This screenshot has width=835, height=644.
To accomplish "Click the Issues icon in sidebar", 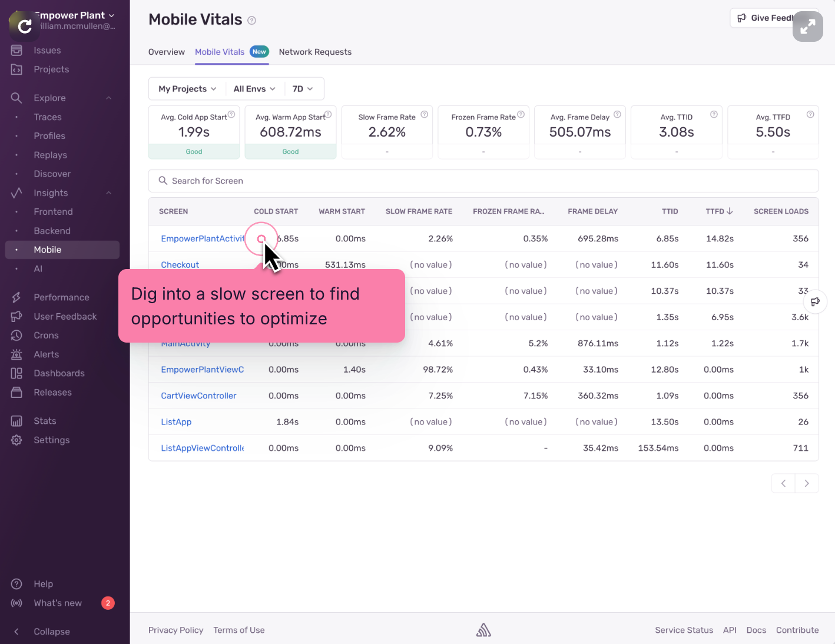I will click(x=16, y=51).
